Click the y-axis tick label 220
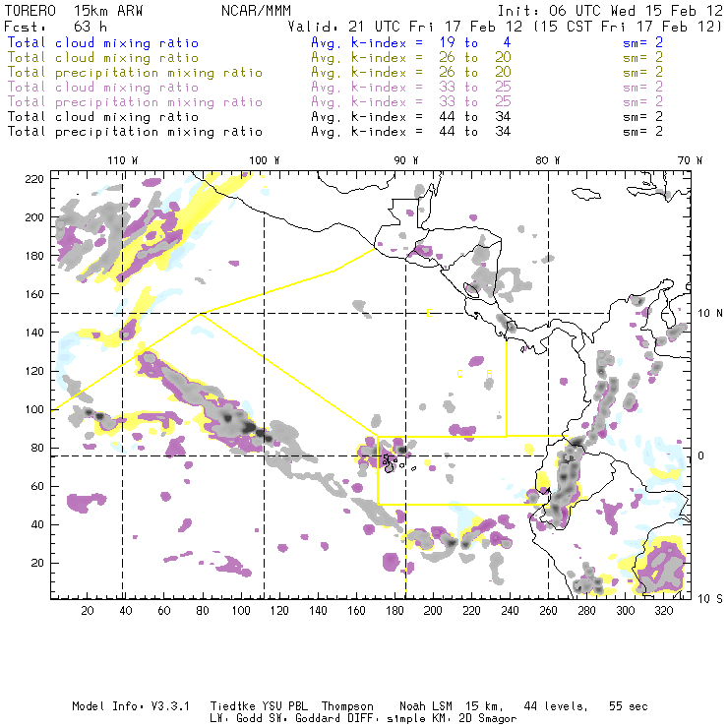The image size is (728, 728). (x=35, y=179)
